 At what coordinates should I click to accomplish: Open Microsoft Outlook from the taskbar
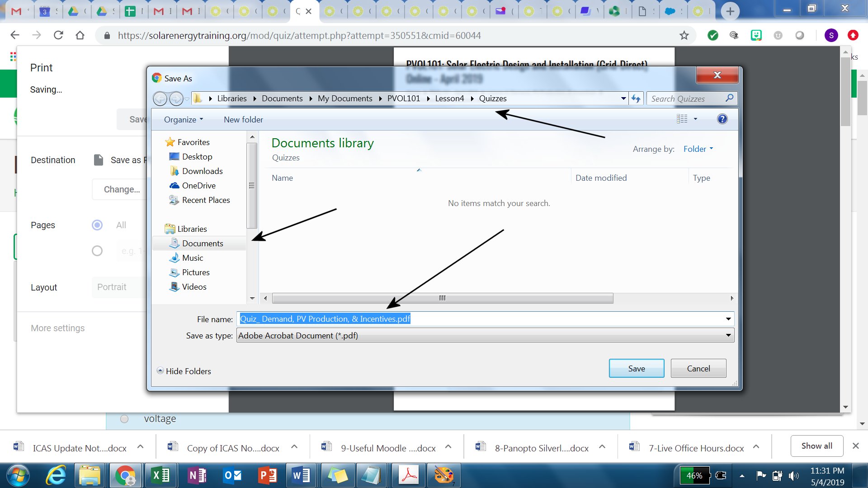232,475
